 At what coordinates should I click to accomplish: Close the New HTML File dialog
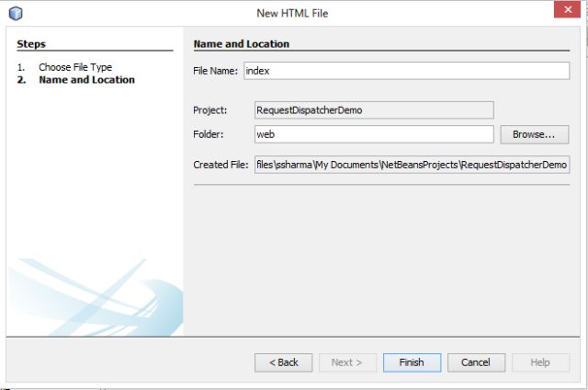(567, 9)
